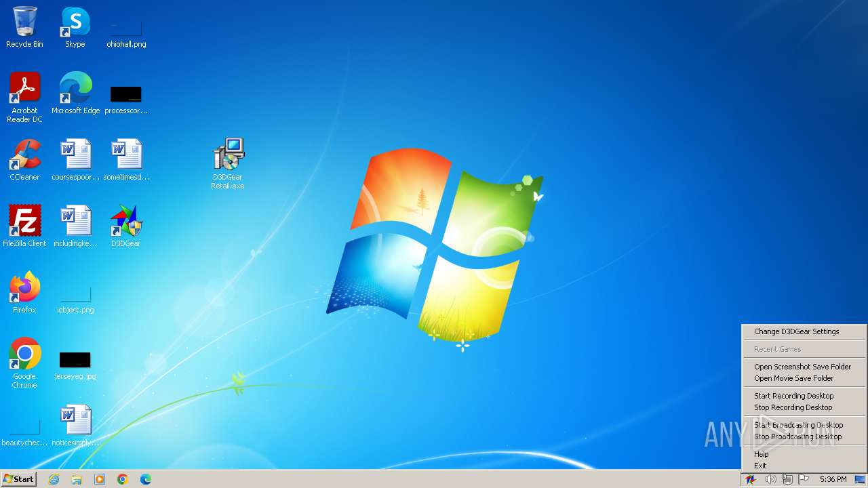Screen dimensions: 868x488
Task: Open Windows Media Player taskbar icon
Action: click(100, 479)
